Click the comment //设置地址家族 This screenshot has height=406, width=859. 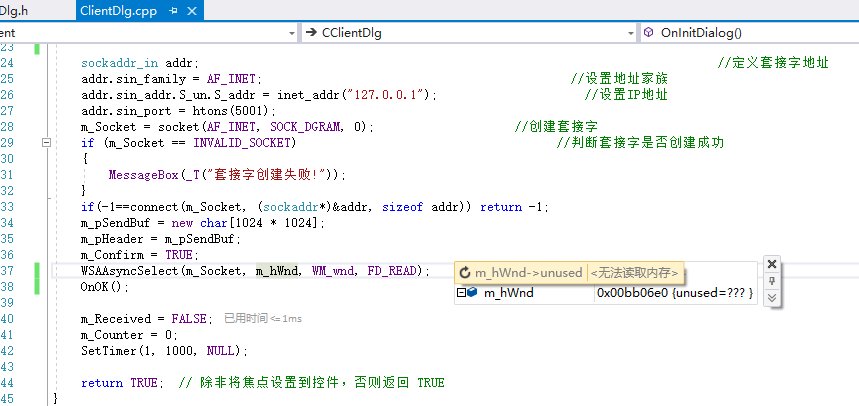tap(619, 79)
